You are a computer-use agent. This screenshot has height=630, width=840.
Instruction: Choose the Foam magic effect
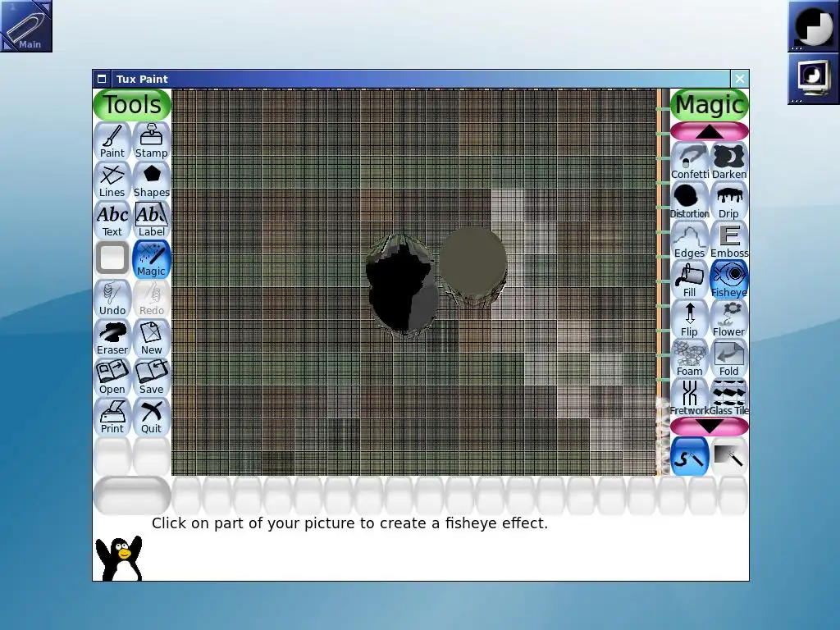pyautogui.click(x=689, y=359)
